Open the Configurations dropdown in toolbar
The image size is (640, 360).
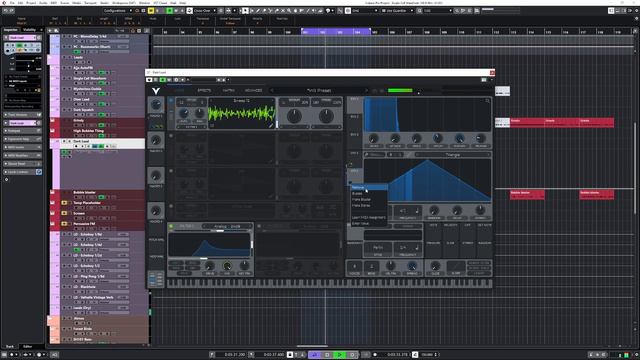click(x=117, y=11)
